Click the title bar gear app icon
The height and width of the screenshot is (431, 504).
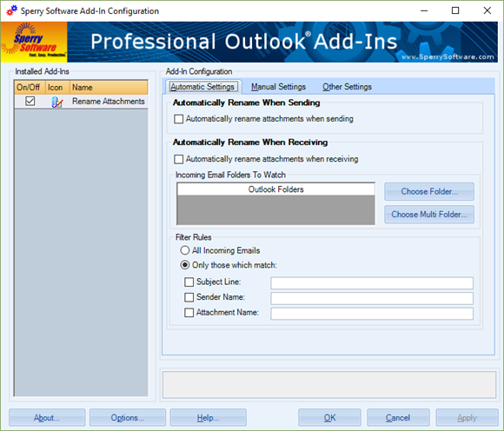pyautogui.click(x=12, y=10)
